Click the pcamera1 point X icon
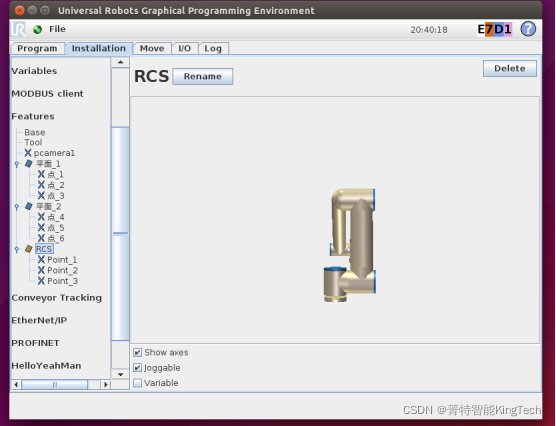The height and width of the screenshot is (426, 556). pyautogui.click(x=28, y=153)
